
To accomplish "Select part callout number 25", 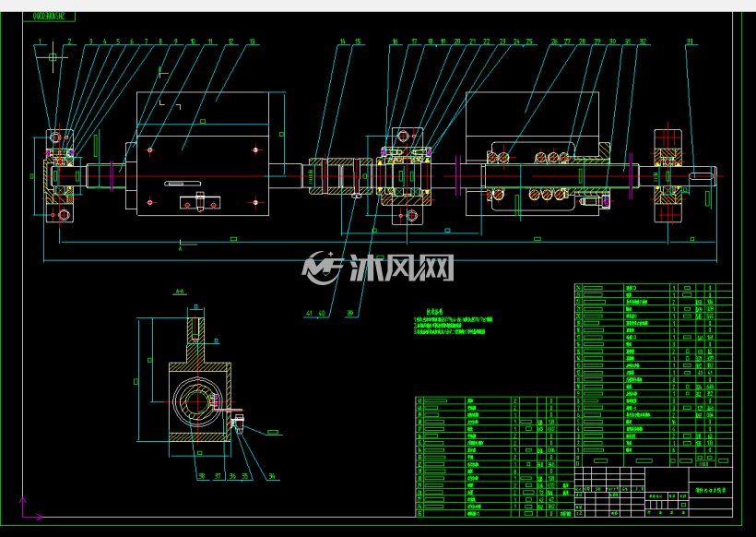I will click(x=529, y=42).
